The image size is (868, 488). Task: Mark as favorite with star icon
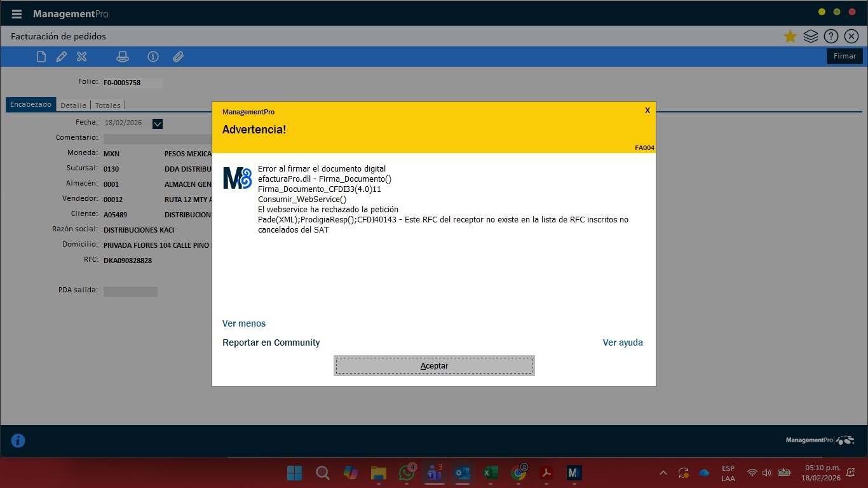(790, 37)
